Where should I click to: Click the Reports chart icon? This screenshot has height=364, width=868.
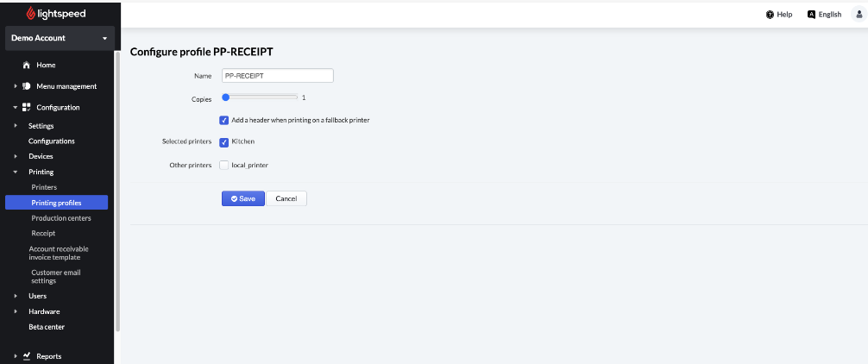tap(27, 355)
